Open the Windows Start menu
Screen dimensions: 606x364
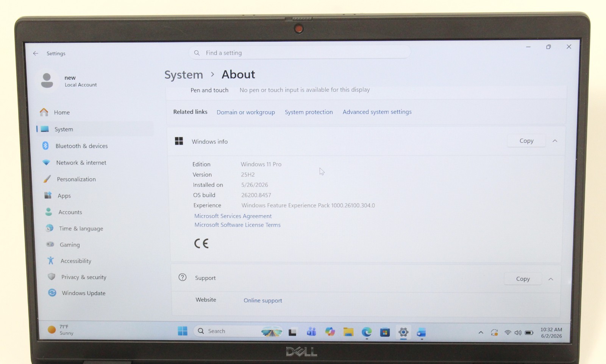pyautogui.click(x=183, y=331)
